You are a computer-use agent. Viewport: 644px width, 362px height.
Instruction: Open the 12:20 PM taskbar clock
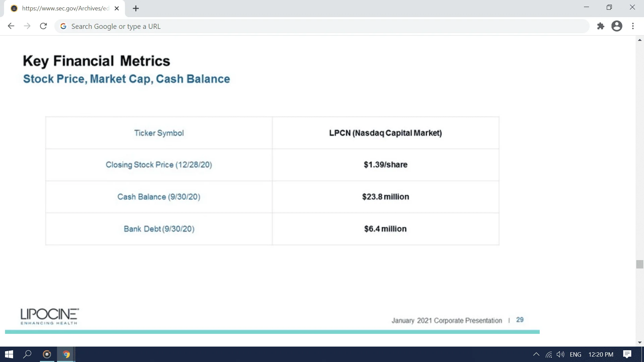click(601, 354)
